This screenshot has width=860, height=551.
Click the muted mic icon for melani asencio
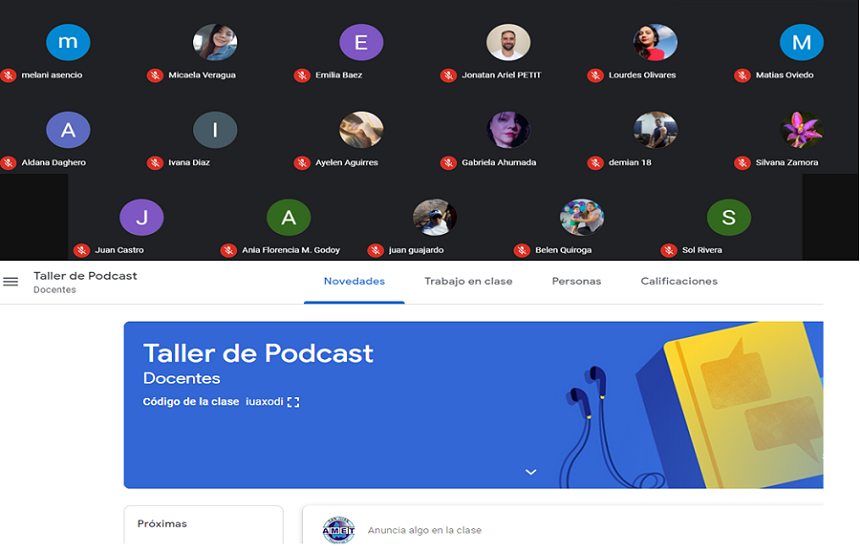(9, 75)
